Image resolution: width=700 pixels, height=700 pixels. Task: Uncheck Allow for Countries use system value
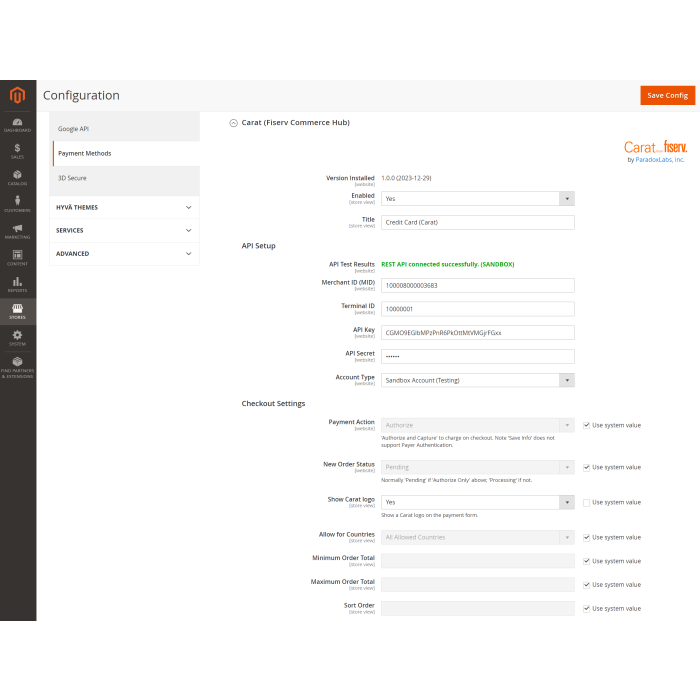coord(586,537)
